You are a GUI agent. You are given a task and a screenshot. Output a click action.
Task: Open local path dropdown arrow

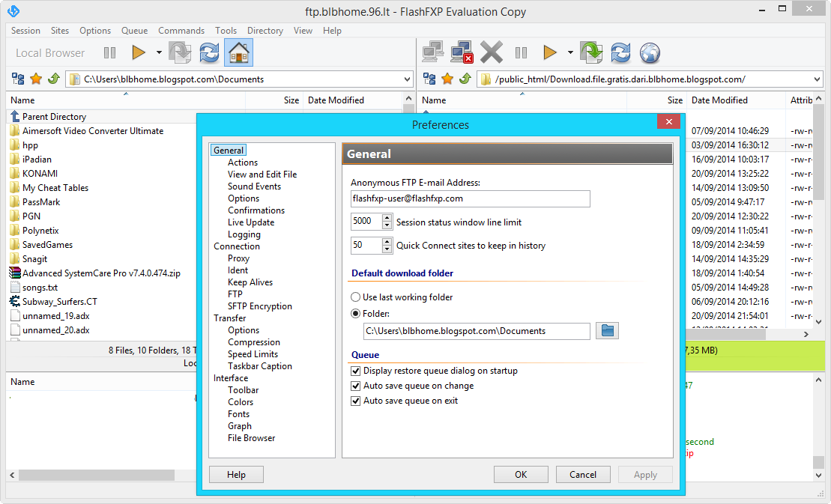407,79
